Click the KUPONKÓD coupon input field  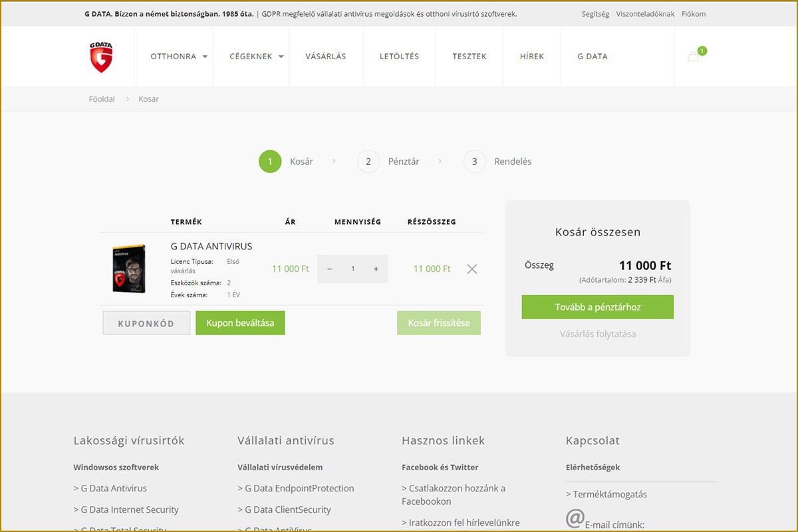146,324
